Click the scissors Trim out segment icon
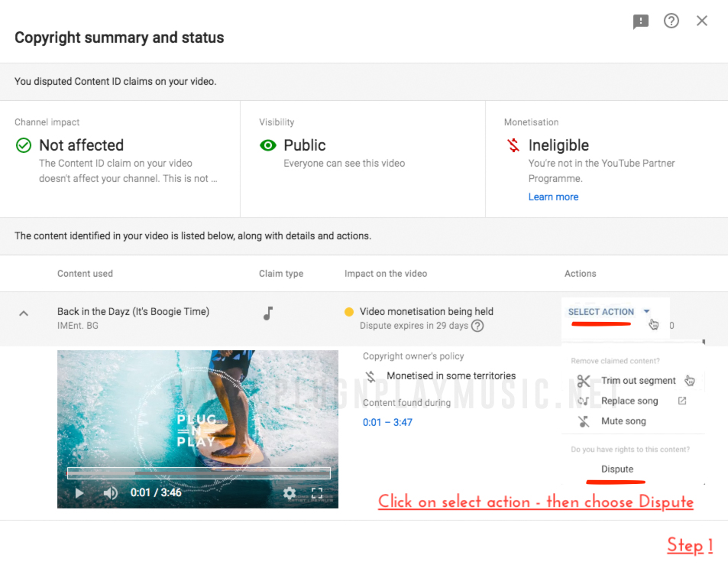This screenshot has width=728, height=565. pos(584,381)
